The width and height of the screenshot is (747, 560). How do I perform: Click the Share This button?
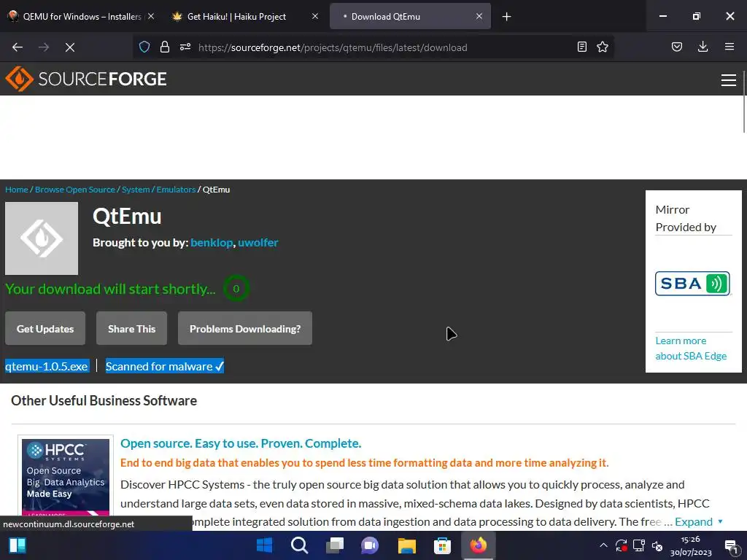pos(131,329)
